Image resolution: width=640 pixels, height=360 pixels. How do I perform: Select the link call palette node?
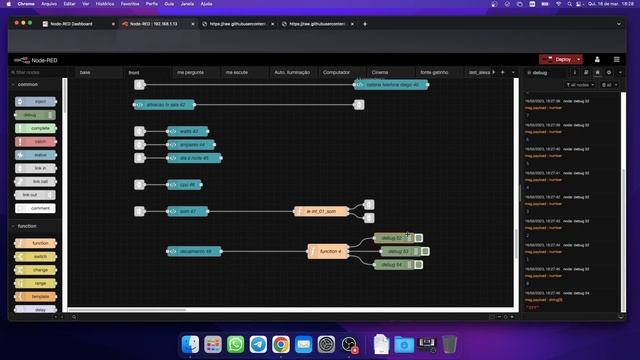[x=36, y=182]
